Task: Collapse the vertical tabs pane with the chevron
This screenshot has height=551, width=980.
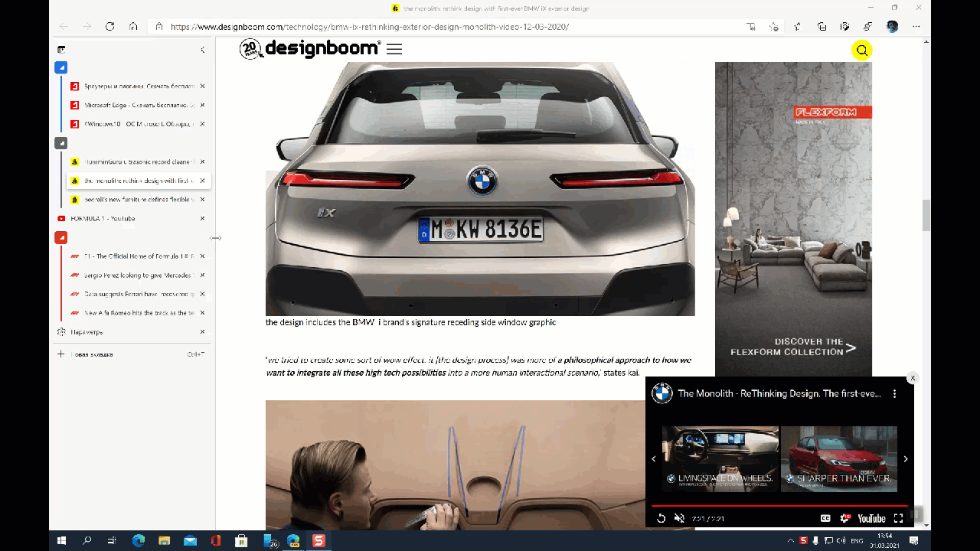Action: (x=203, y=50)
